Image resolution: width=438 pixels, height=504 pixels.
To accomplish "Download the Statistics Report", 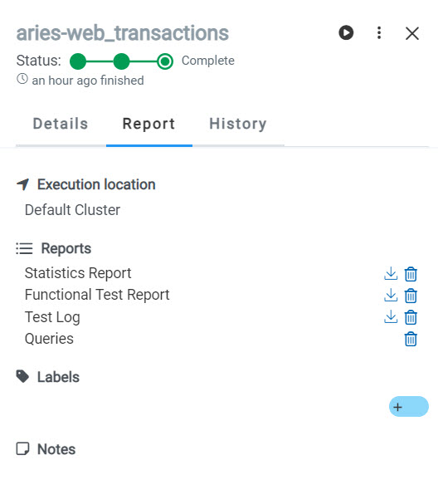I will coord(391,274).
